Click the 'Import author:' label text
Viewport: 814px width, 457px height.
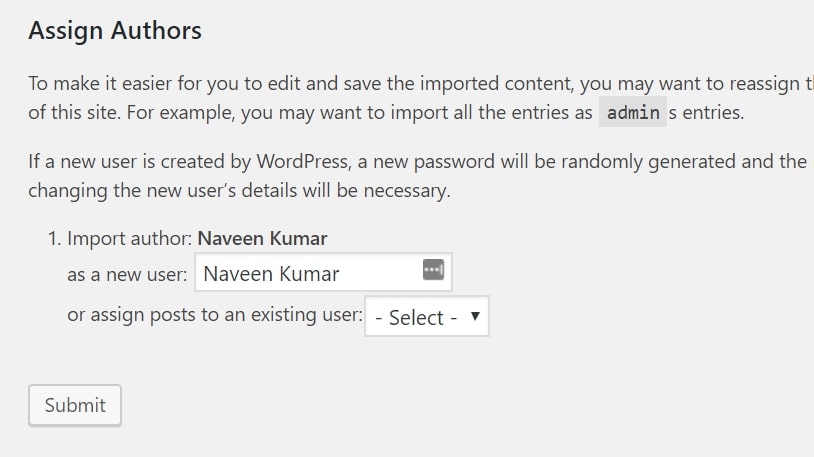coord(130,239)
